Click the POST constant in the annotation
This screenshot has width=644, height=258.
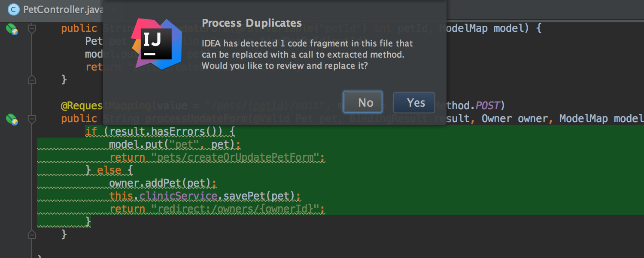pos(487,106)
